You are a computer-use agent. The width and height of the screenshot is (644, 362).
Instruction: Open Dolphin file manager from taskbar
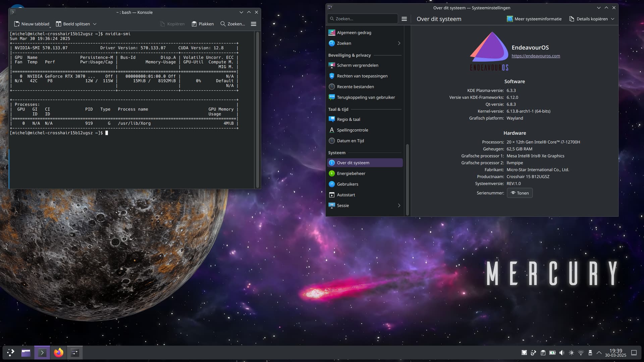(x=26, y=352)
